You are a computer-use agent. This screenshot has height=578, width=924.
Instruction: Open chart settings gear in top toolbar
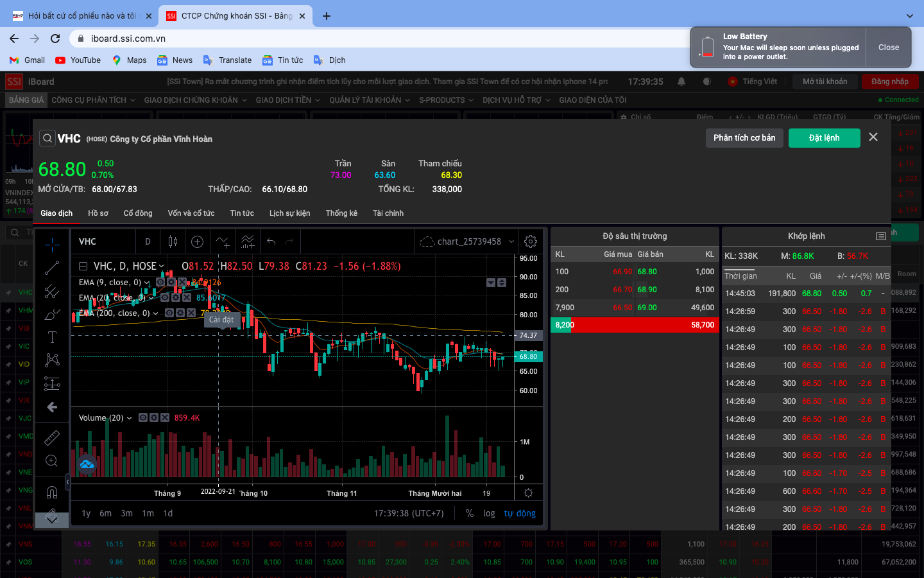(x=531, y=241)
